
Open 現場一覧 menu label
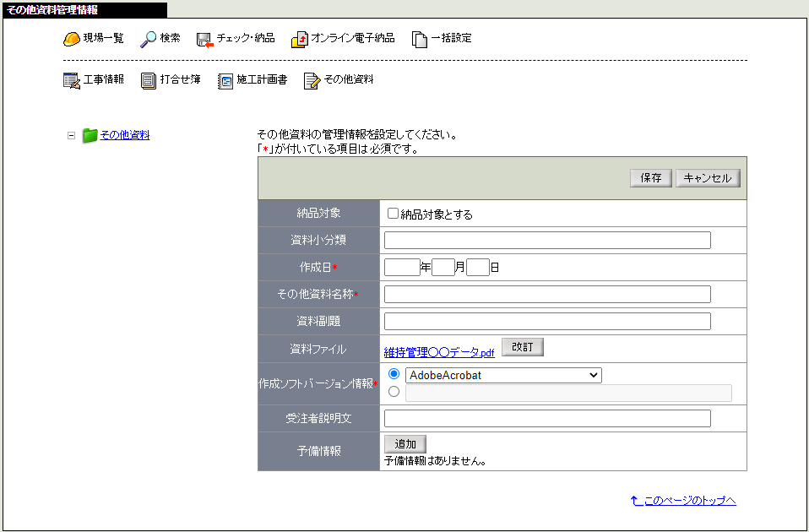pyautogui.click(x=104, y=38)
